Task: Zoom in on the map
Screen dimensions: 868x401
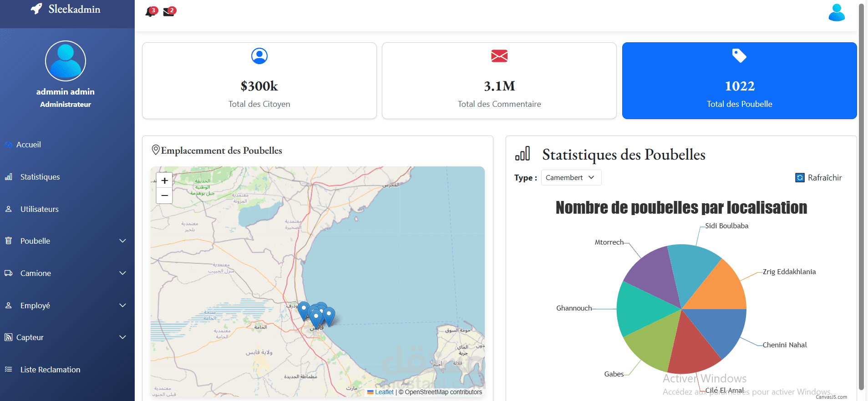Action: tap(164, 180)
